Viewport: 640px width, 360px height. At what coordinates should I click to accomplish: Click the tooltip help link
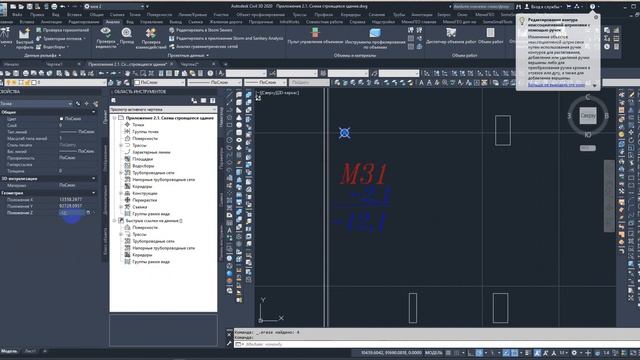click(556, 84)
